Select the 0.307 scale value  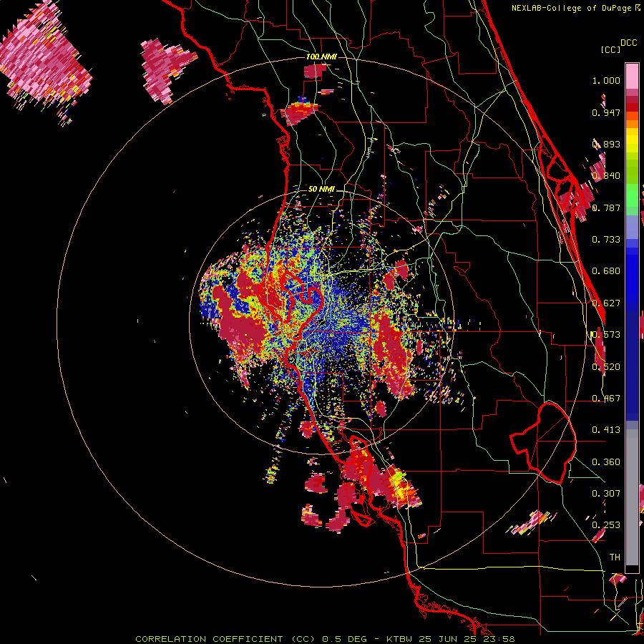[606, 494]
